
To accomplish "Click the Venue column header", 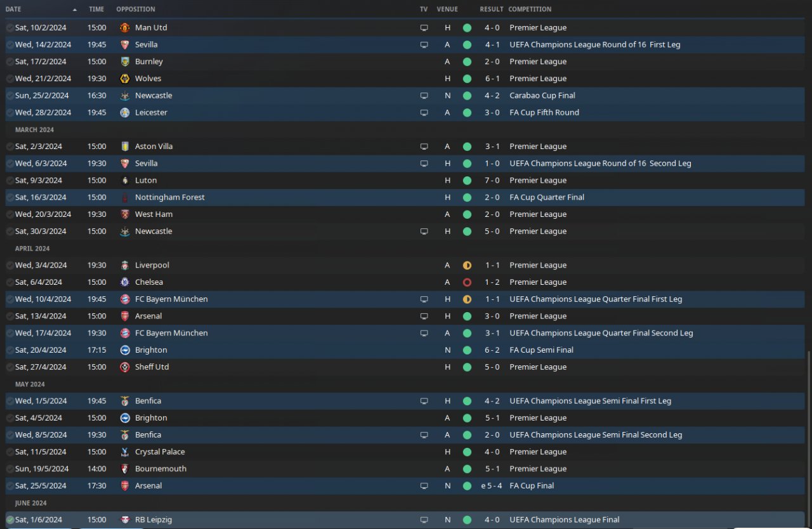I will (x=447, y=10).
